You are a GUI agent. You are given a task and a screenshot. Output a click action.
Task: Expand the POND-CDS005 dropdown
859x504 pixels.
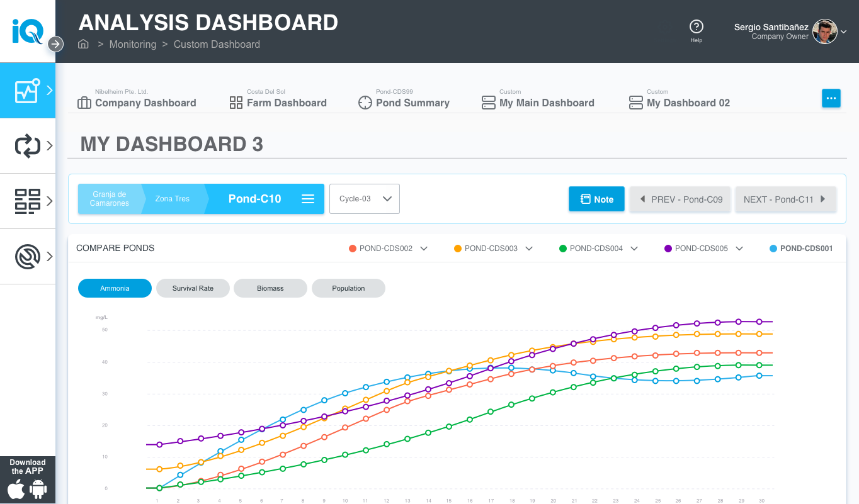pos(739,249)
